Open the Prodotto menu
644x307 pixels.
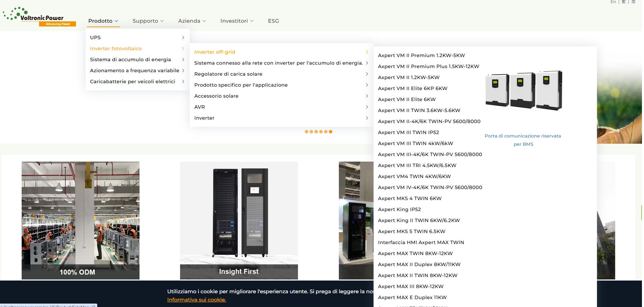point(103,21)
